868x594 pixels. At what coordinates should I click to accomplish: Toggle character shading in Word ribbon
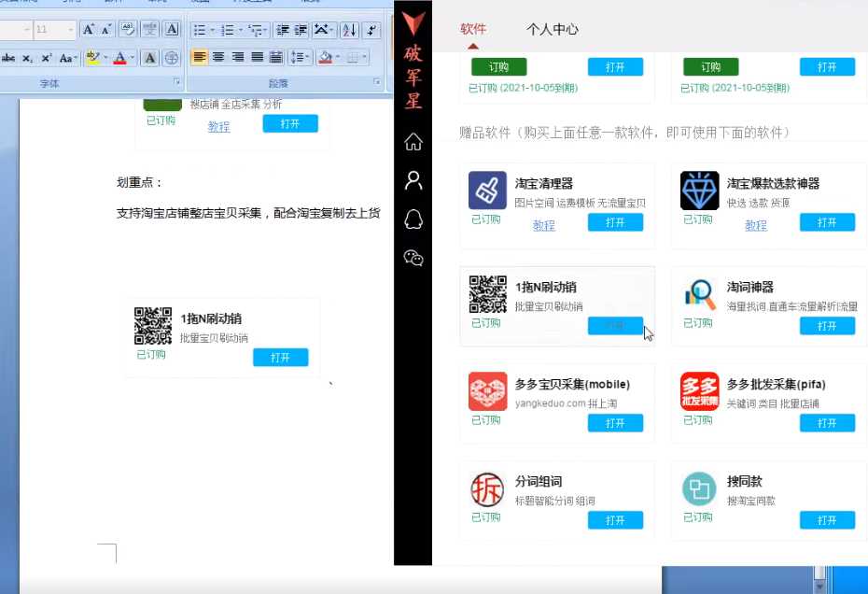[x=149, y=58]
